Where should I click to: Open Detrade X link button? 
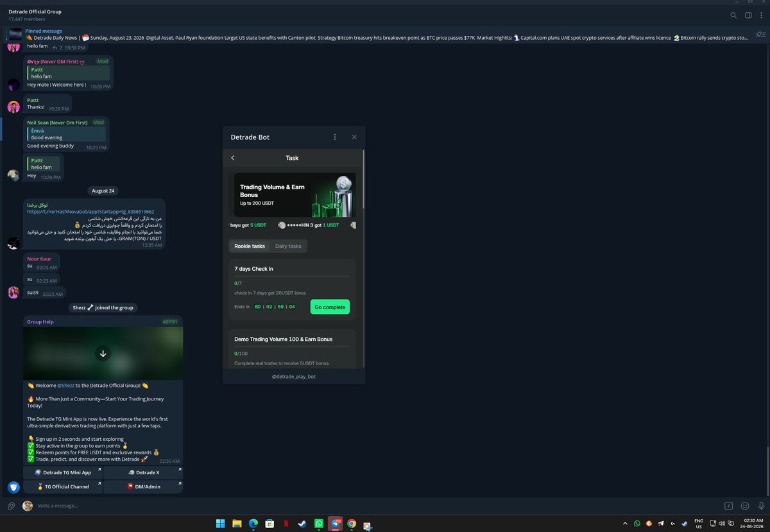[143, 472]
